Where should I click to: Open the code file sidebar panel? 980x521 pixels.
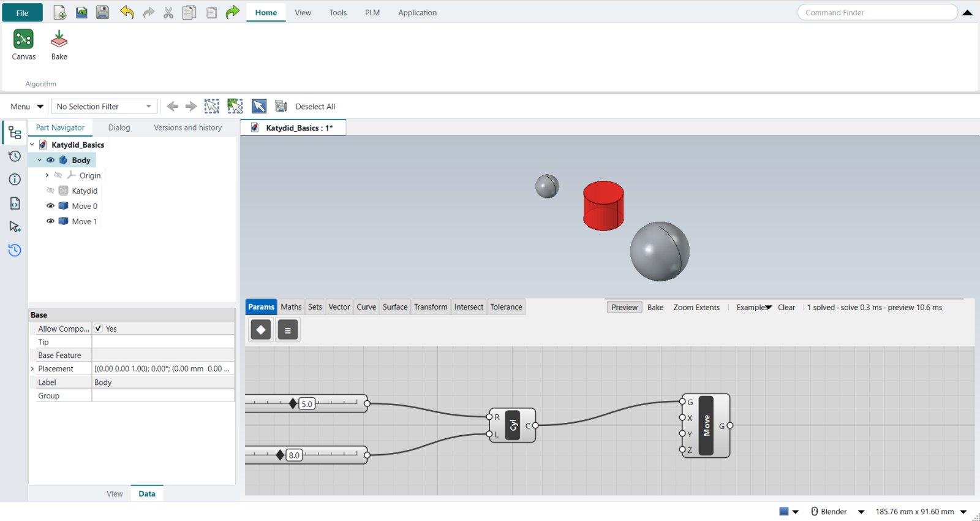tap(15, 203)
